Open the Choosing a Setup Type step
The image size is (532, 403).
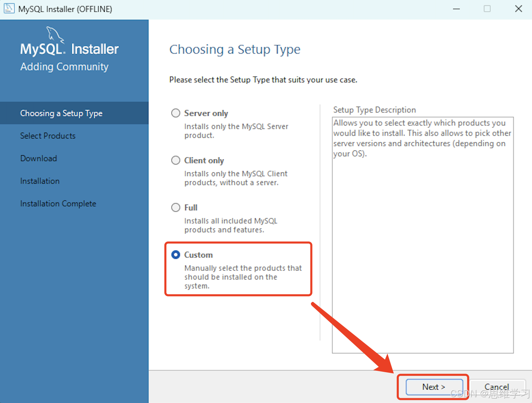tap(74, 113)
